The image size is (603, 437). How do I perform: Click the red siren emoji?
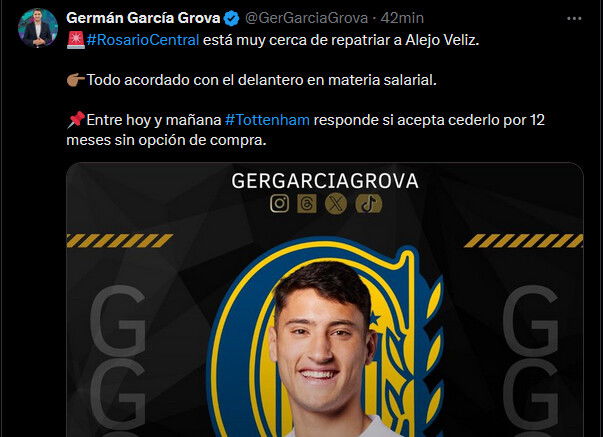76,40
